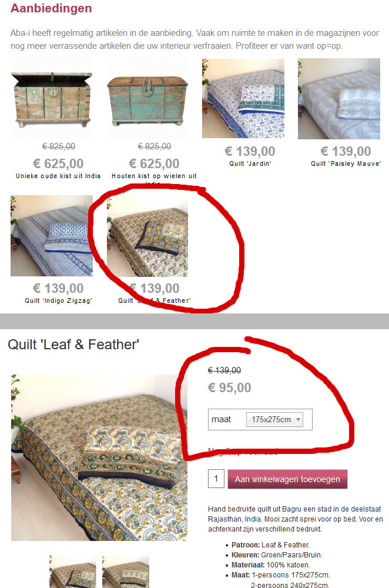View the Quilt 'Jardin' product photo
The image size is (389, 588).
pos(243,98)
